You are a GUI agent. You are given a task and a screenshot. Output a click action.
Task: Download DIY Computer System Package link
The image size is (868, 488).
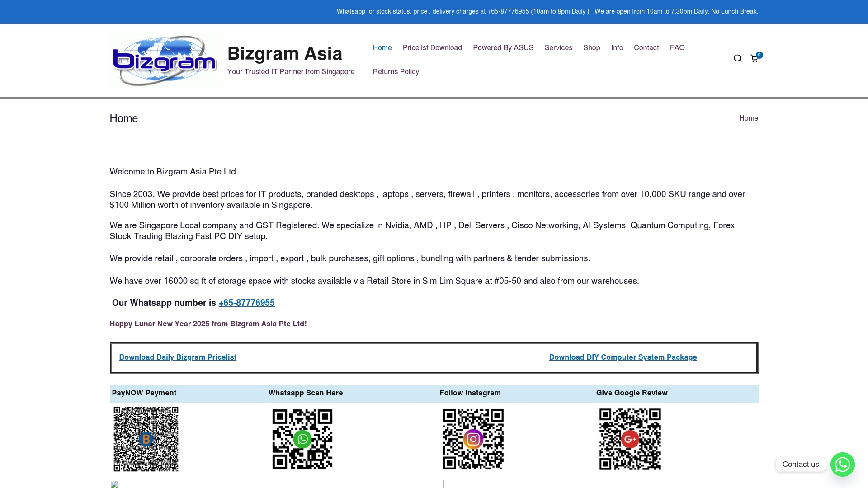[x=623, y=357]
